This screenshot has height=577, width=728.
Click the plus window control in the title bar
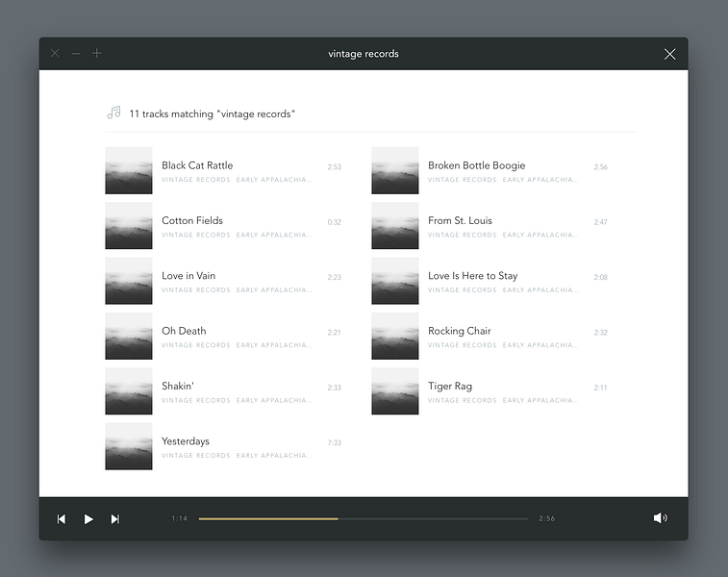[96, 53]
